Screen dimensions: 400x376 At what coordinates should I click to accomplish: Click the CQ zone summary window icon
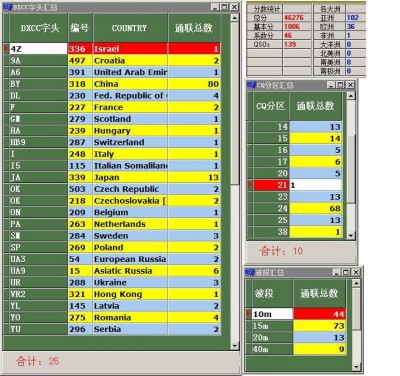pos(251,85)
